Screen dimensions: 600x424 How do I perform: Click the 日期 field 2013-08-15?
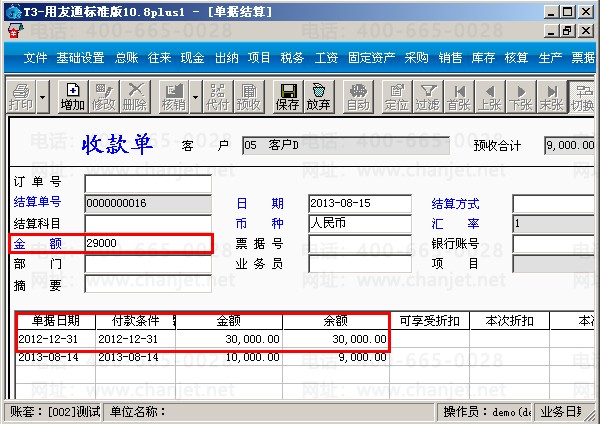tap(360, 204)
